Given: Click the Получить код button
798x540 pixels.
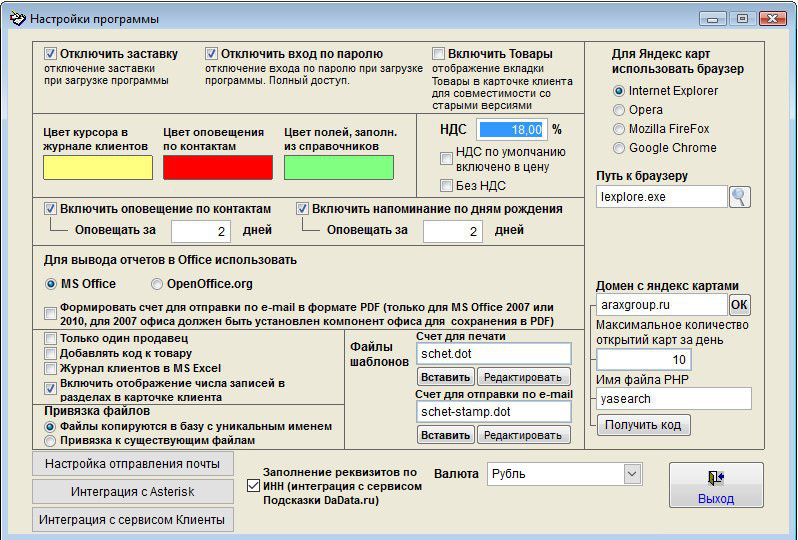Looking at the screenshot, I should (x=643, y=425).
